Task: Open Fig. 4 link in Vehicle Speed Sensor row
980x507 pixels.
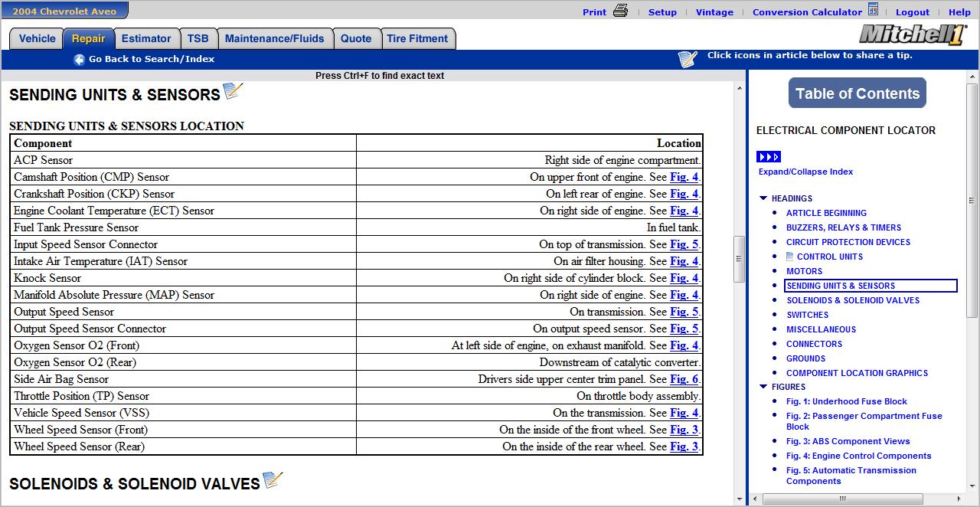Action: 684,413
